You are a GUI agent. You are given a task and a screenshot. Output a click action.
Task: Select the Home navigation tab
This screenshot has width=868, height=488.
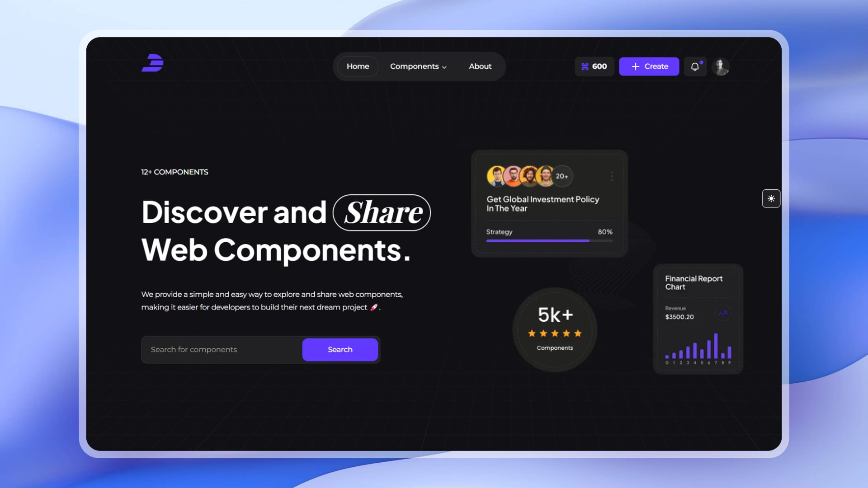359,66
